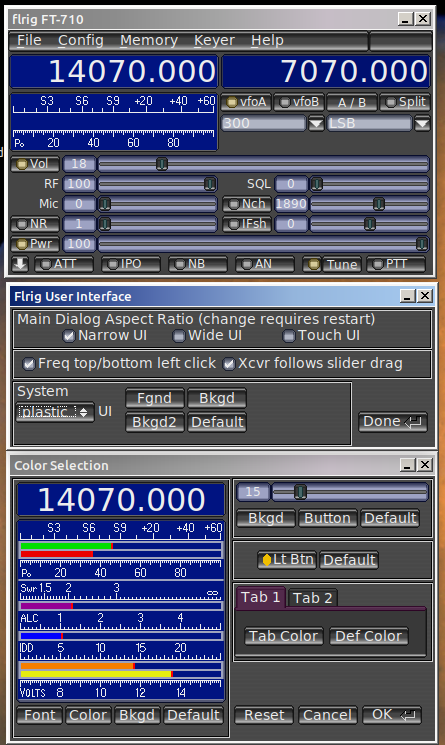Click Done in Flrig User Interface
Screen dimensions: 445x745
pos(393,421)
